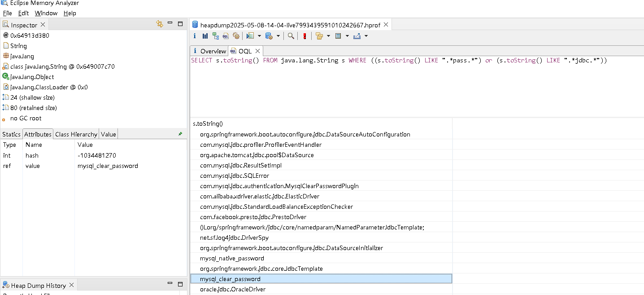This screenshot has height=295, width=644.
Task: Select the 80 (retained size) row
Action: coord(93,108)
